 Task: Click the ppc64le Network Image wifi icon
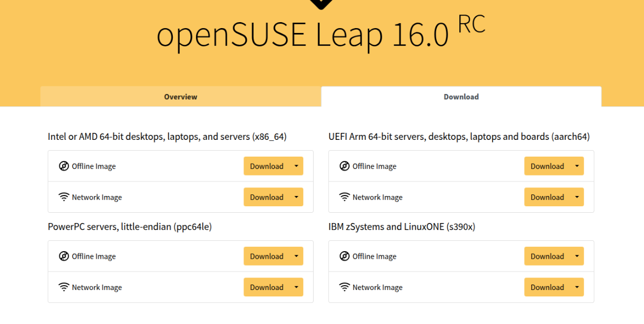coord(64,287)
